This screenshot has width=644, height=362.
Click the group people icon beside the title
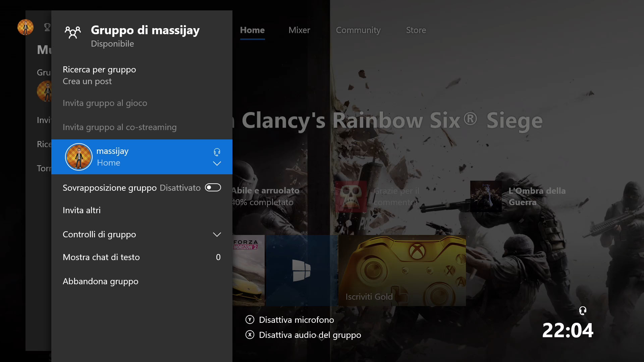(x=73, y=32)
